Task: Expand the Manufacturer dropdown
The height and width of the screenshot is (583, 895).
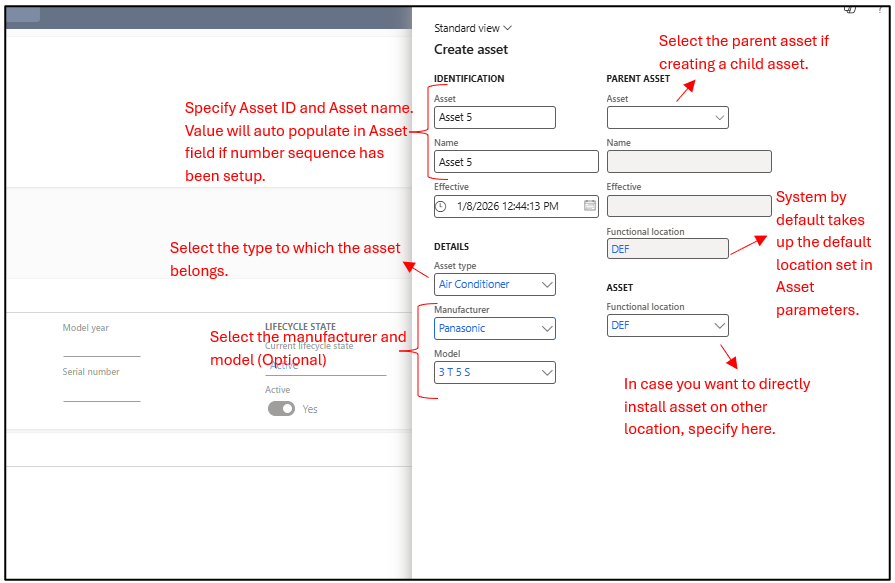Action: coord(547,328)
